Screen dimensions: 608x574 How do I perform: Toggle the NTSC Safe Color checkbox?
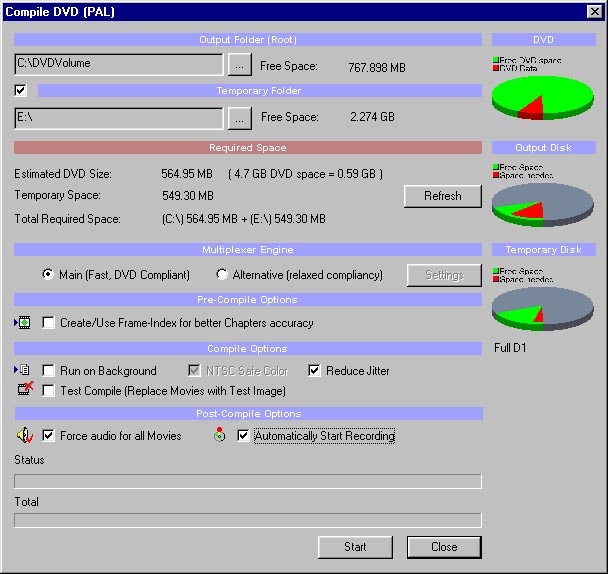[x=194, y=370]
